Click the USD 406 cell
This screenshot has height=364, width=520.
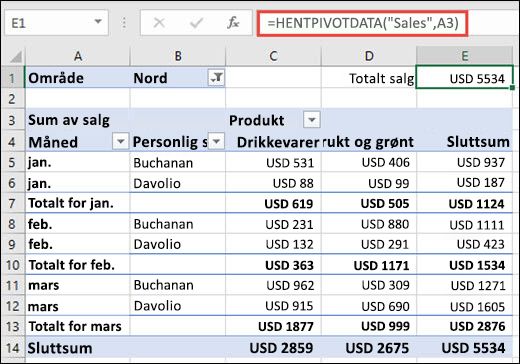pos(369,162)
